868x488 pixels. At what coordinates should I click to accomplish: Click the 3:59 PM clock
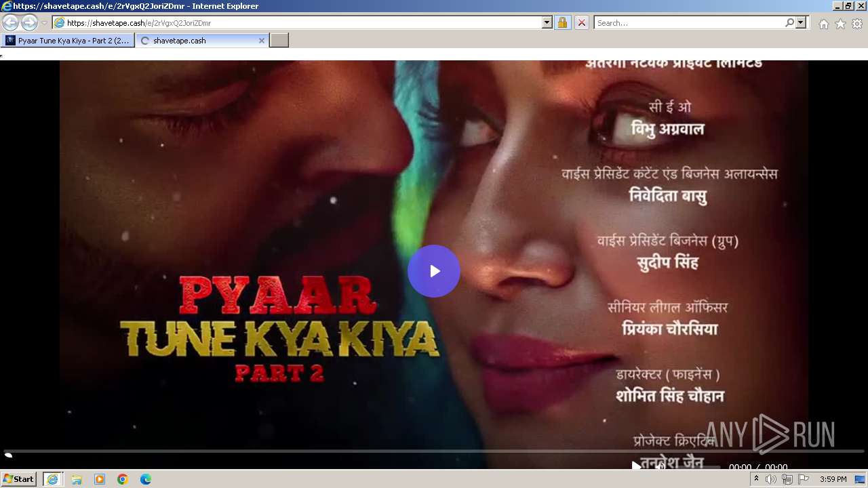tap(833, 479)
